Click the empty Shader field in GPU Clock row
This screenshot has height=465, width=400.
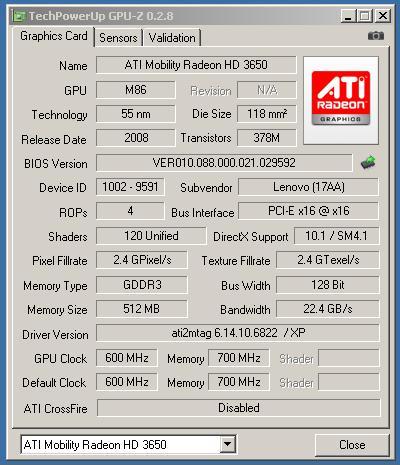pos(349,358)
